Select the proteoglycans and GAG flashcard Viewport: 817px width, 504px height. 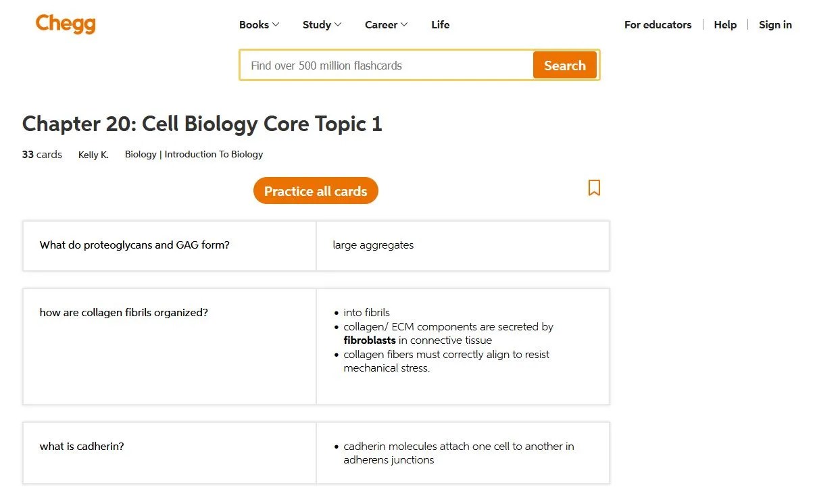[x=169, y=245]
